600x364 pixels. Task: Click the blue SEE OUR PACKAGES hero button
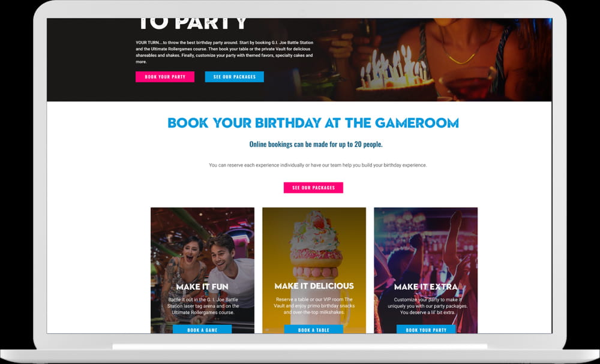(x=234, y=77)
